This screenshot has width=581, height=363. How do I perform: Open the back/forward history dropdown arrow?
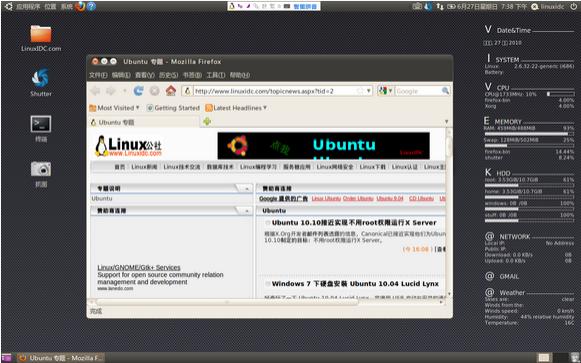(124, 91)
